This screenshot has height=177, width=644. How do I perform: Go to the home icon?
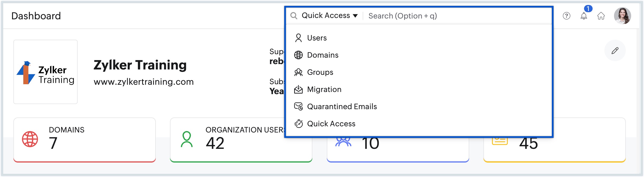tap(601, 16)
